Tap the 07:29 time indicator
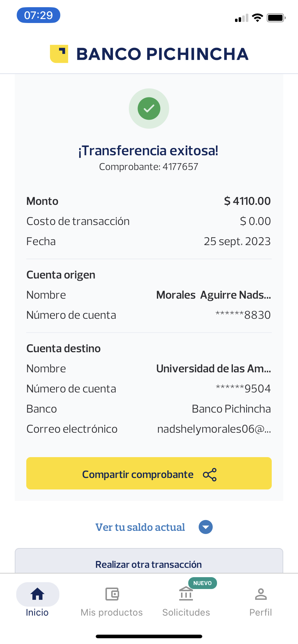This screenshot has height=644, width=298. (39, 15)
